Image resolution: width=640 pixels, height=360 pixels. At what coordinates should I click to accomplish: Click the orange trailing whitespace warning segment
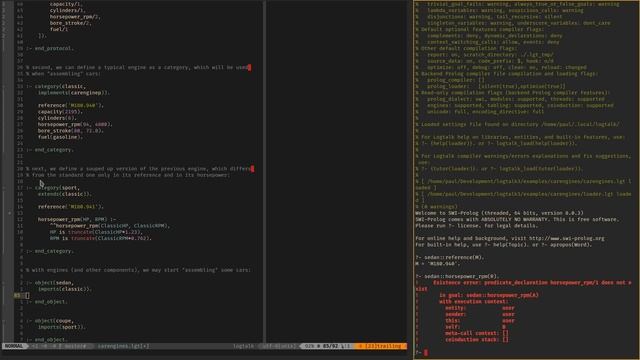click(x=381, y=346)
